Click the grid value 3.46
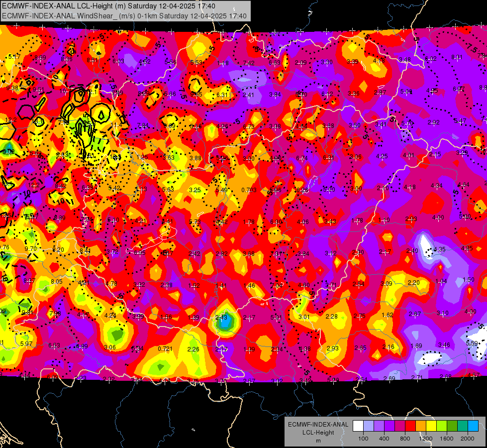 tap(444, 344)
